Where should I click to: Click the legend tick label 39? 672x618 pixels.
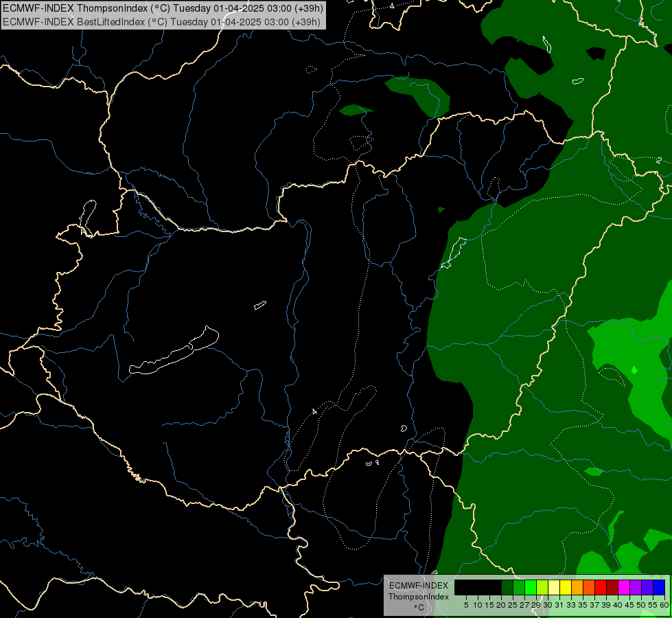pyautogui.click(x=606, y=605)
